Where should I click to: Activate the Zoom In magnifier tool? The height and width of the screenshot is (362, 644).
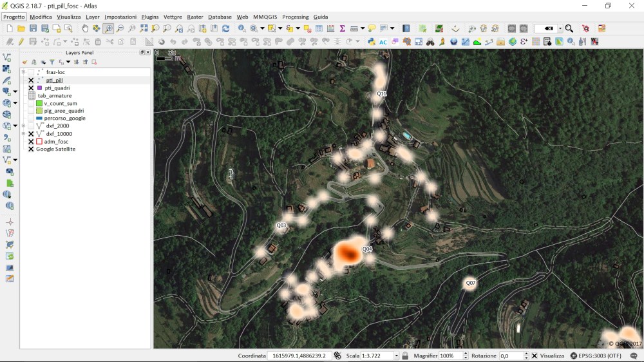point(108,28)
